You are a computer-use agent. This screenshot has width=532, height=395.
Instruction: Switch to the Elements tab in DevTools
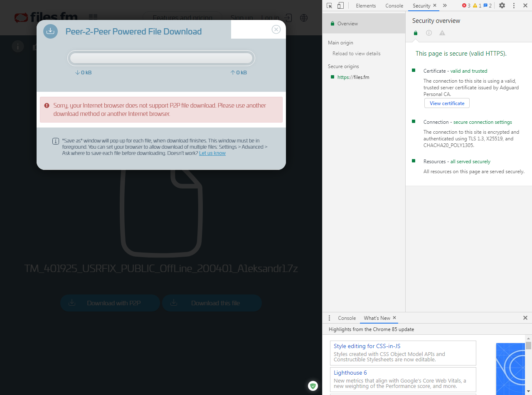pos(366,5)
